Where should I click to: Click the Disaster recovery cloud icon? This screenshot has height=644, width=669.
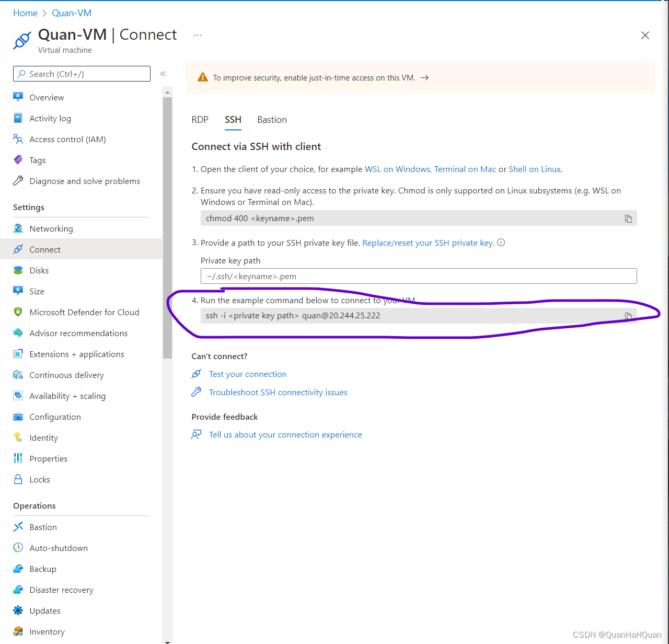18,590
